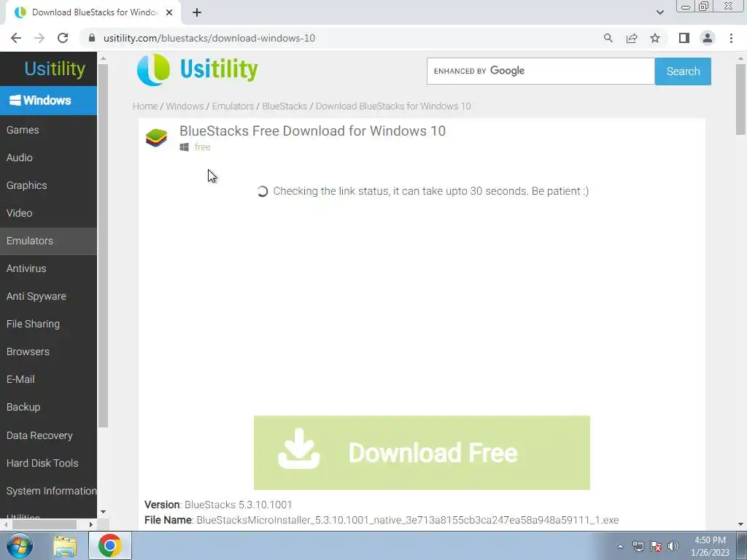Click the Usitility sidebar title

click(x=55, y=69)
